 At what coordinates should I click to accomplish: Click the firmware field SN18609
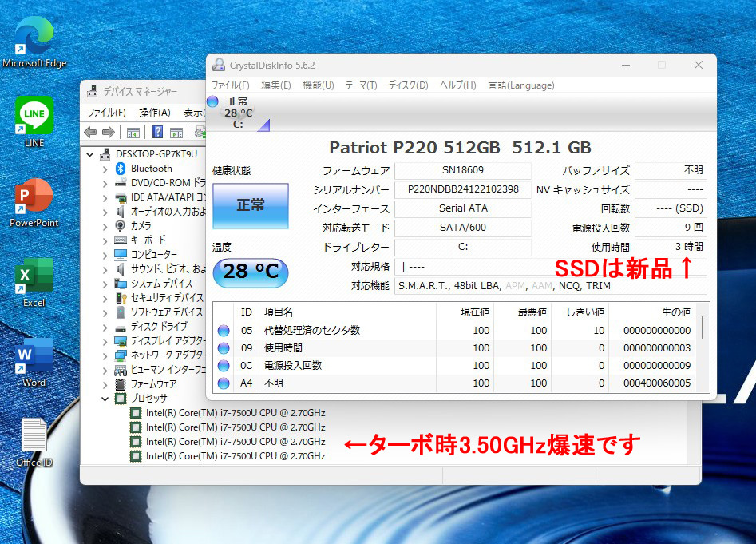click(x=463, y=170)
